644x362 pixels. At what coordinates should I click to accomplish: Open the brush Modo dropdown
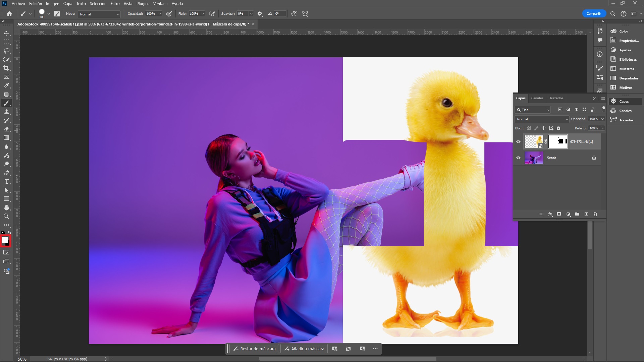(x=99, y=14)
